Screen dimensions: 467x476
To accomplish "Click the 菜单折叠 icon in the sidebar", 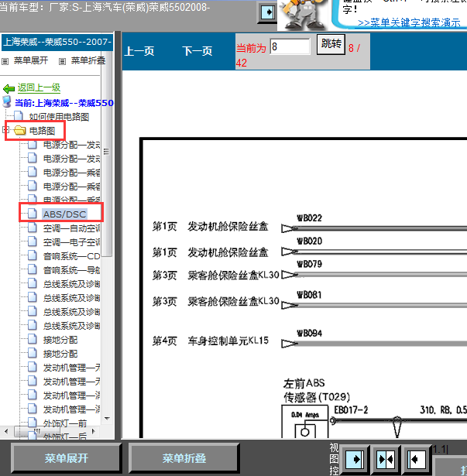I will (x=62, y=62).
